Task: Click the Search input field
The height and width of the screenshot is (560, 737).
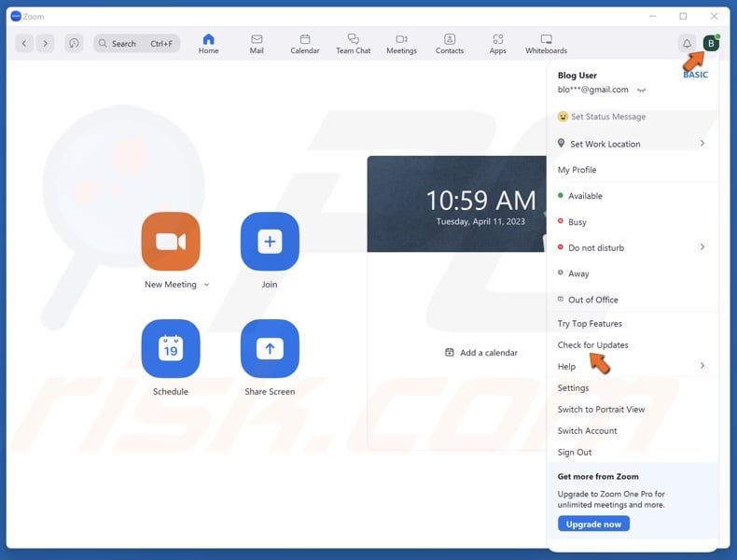Action: click(x=135, y=44)
